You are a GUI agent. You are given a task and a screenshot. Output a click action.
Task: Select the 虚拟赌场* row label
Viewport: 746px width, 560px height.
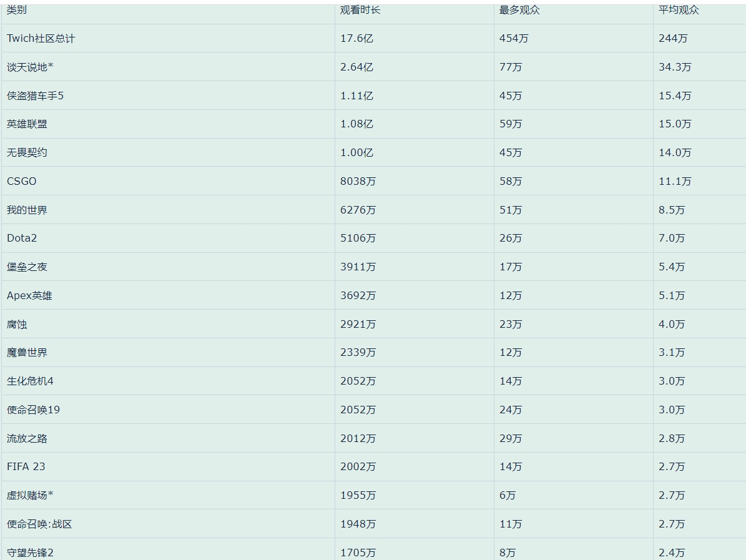[x=30, y=495]
